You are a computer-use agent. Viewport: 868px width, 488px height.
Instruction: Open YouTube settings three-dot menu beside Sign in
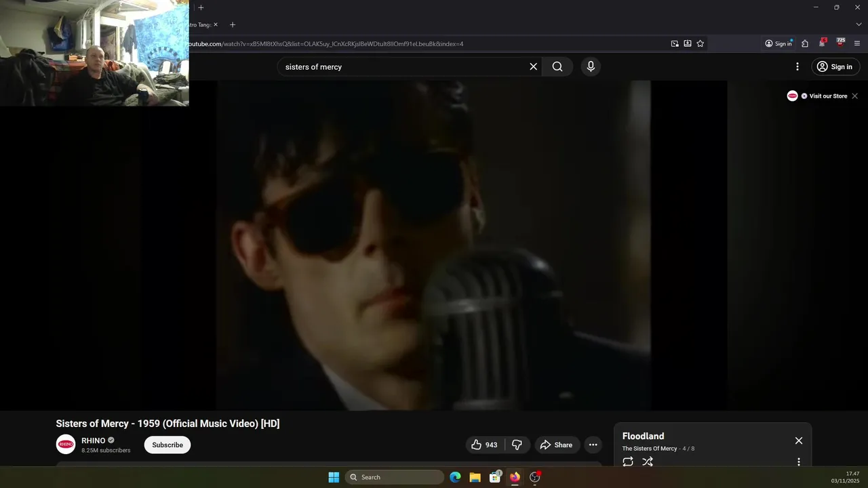(x=797, y=66)
